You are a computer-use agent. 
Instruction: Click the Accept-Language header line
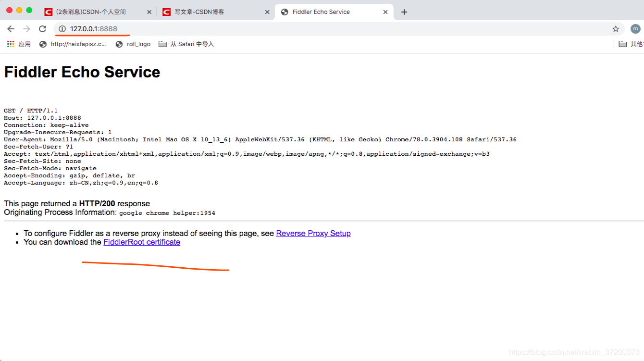click(81, 183)
